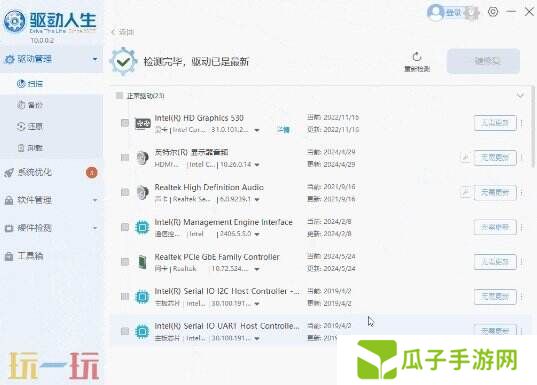Click the settings hexagon icon in title bar
The height and width of the screenshot is (385, 537).
click(493, 12)
